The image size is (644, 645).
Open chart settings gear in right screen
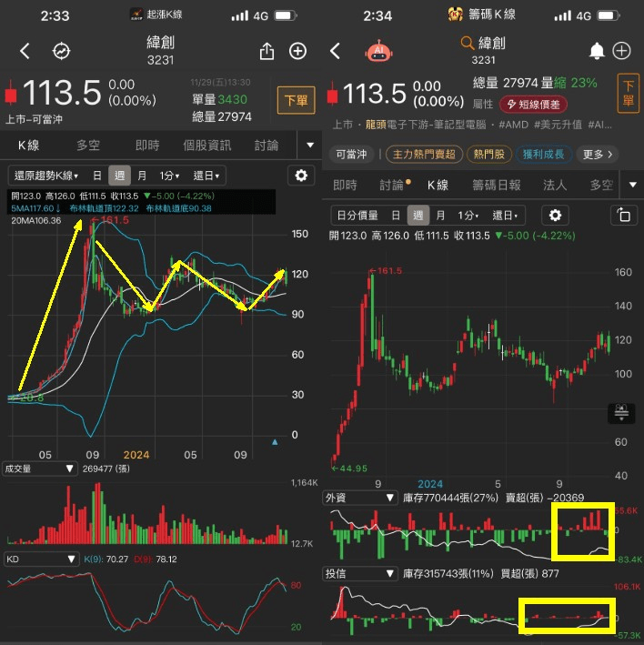(x=555, y=215)
